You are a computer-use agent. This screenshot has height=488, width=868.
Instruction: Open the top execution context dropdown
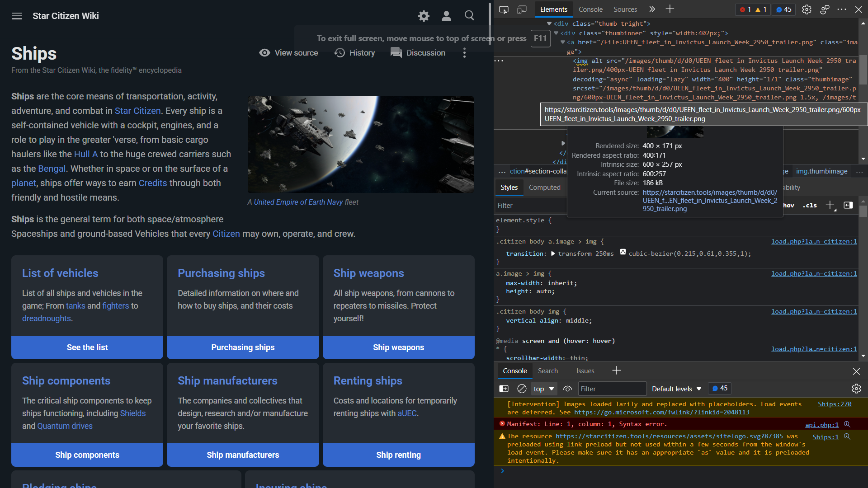point(544,389)
